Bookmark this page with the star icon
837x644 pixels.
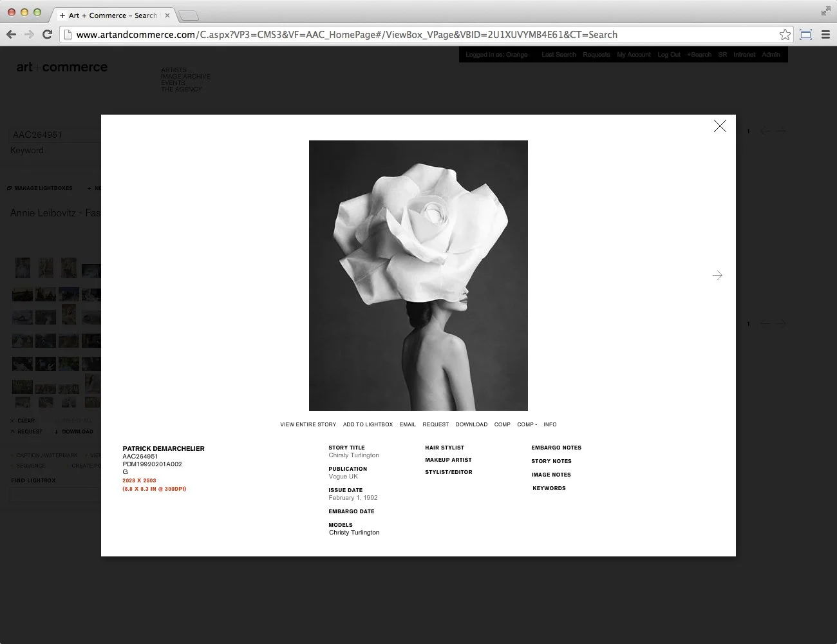[x=785, y=35]
